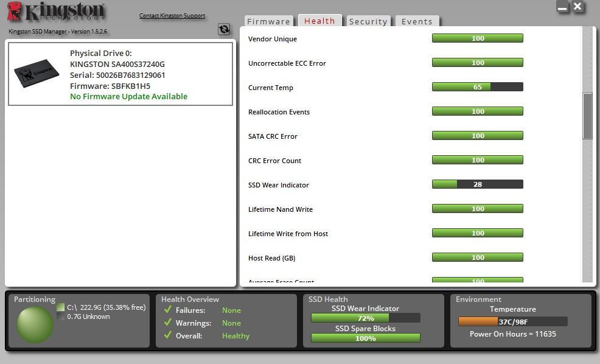Click the SATA CRC Error bar
The width and height of the screenshot is (600, 364).
pos(478,136)
